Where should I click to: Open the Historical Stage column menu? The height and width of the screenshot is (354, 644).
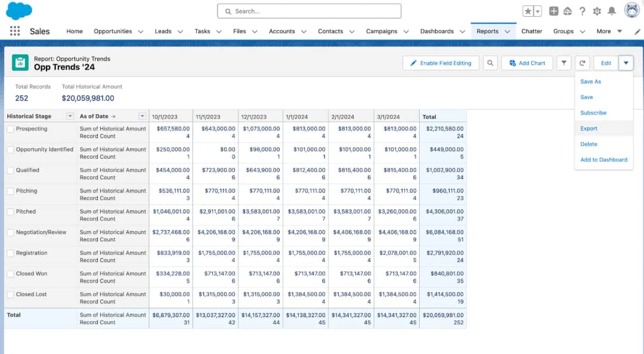70,116
